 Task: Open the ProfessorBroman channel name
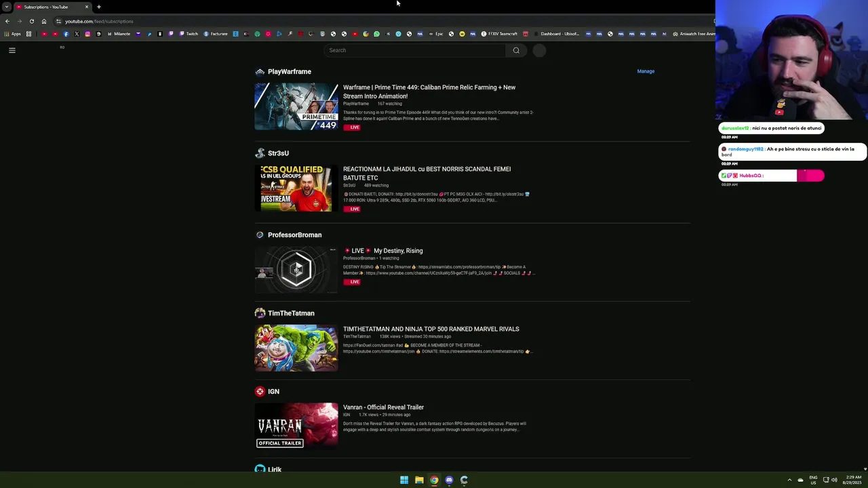[x=295, y=235]
